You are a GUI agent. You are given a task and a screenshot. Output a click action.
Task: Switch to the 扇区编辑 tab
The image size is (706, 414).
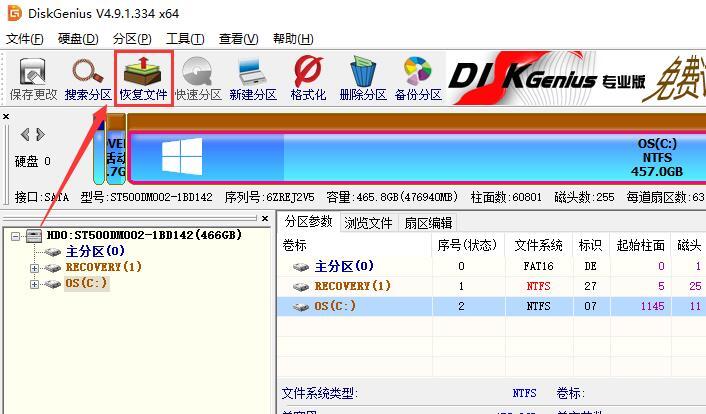click(428, 223)
